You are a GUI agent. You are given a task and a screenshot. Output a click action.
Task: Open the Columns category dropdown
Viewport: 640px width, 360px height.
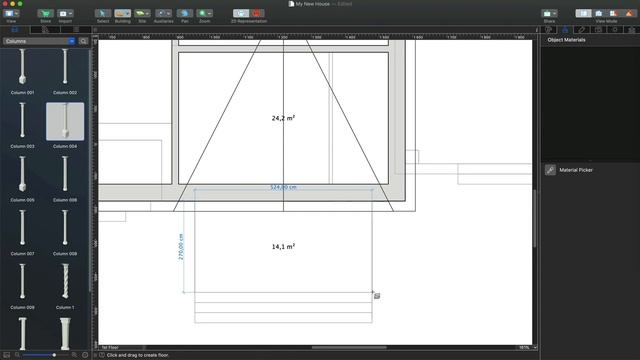[40, 41]
